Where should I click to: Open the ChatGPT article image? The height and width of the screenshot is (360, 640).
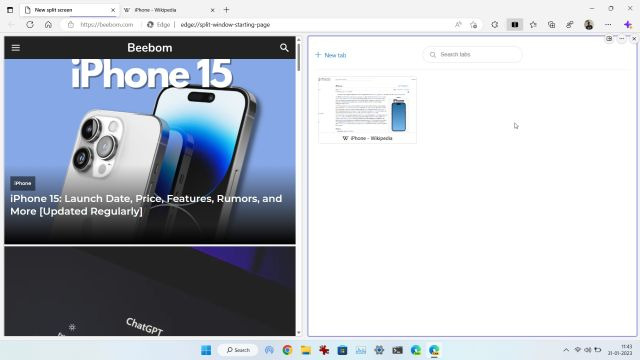pos(150,291)
